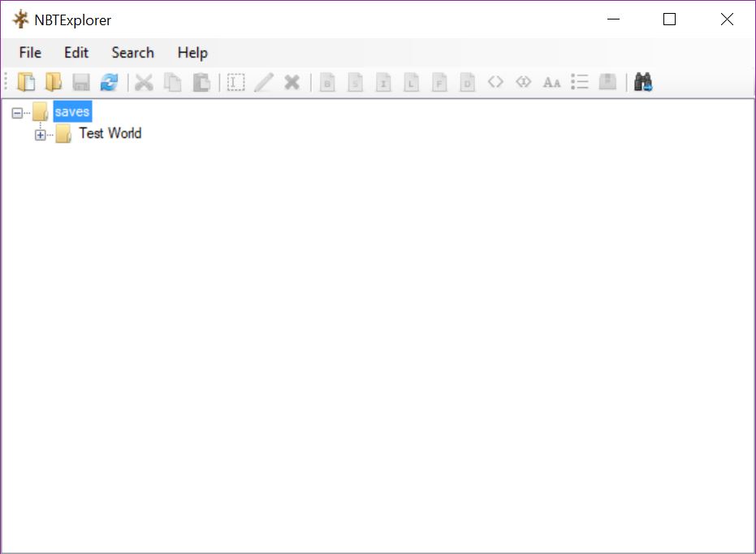Click the Refresh blue arrows icon
This screenshot has width=756, height=554.
[109, 82]
